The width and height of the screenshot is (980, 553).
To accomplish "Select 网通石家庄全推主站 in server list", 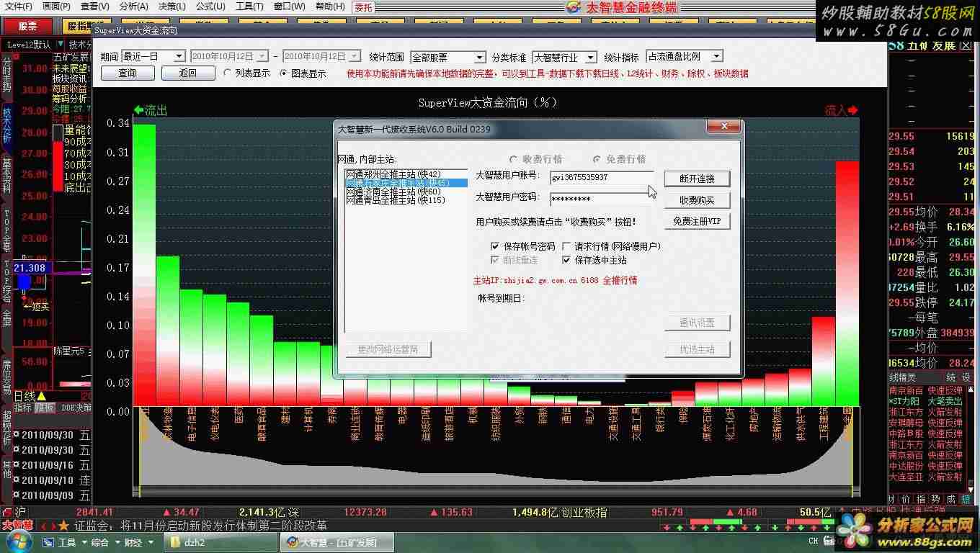I will pos(406,183).
